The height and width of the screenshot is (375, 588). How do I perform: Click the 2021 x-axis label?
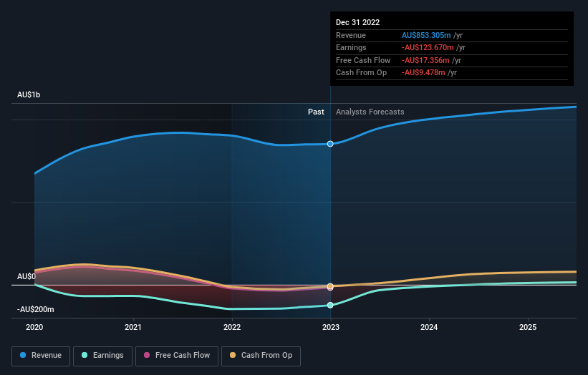(133, 328)
